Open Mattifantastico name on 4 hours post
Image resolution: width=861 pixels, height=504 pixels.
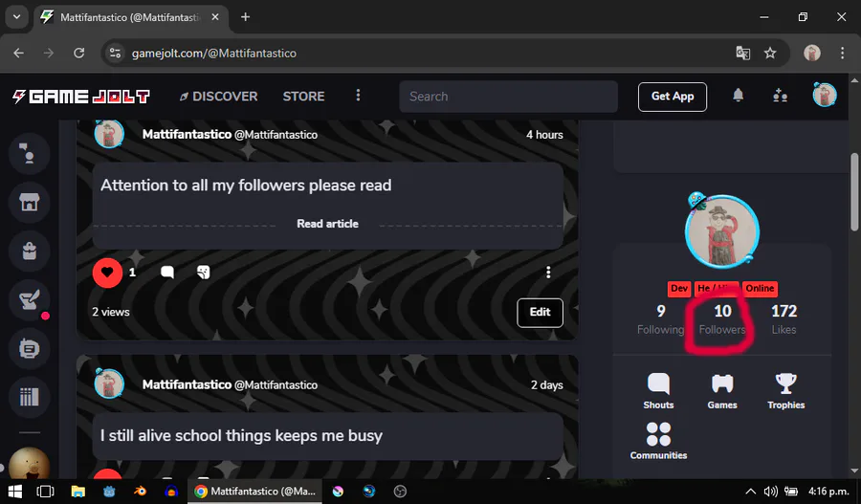click(x=187, y=135)
